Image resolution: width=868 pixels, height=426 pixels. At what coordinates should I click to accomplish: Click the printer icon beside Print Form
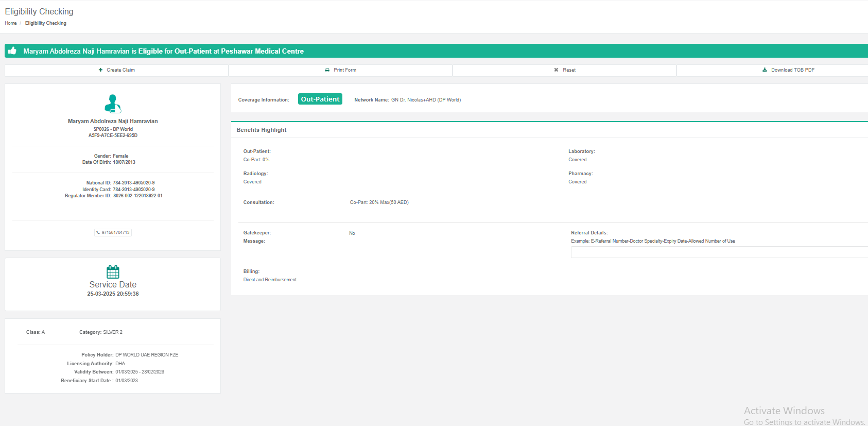tap(327, 70)
